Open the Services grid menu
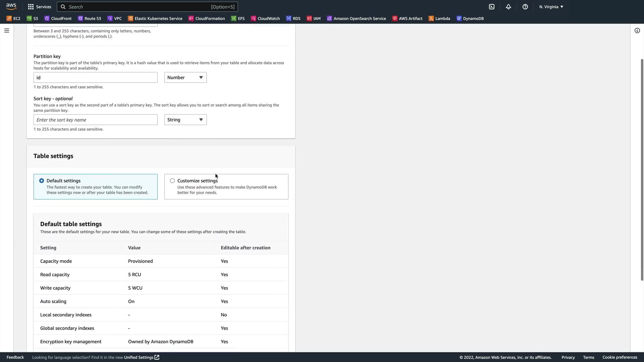644x362 pixels. pyautogui.click(x=40, y=7)
